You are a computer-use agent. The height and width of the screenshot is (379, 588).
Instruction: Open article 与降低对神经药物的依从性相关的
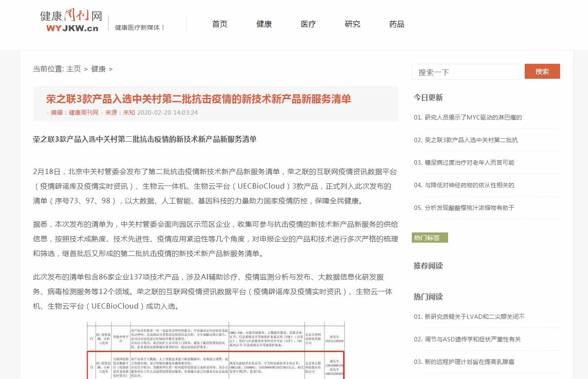pyautogui.click(x=469, y=185)
